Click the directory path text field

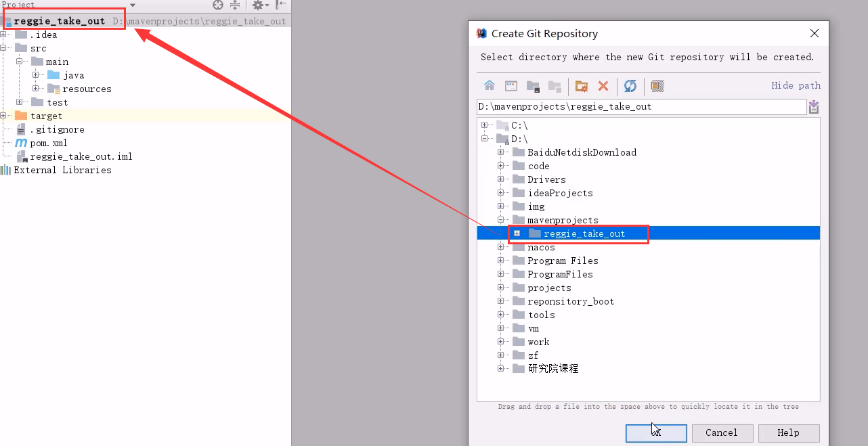[x=640, y=107]
